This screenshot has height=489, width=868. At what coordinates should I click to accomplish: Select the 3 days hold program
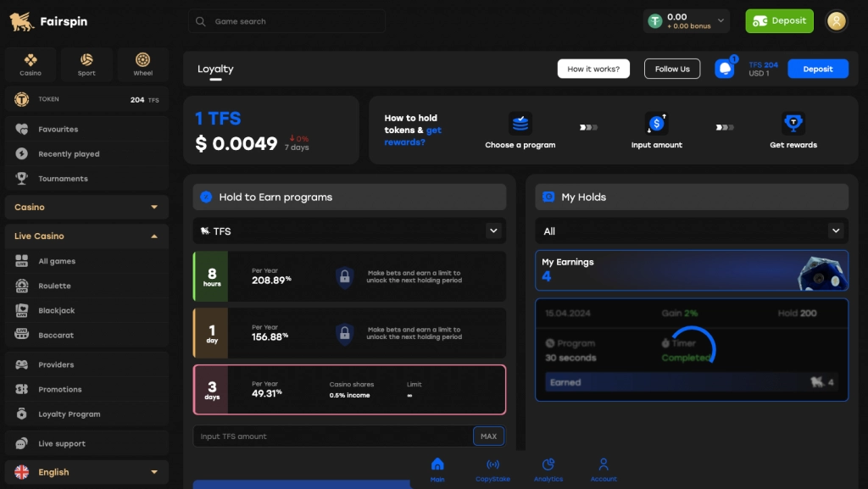[349, 390]
